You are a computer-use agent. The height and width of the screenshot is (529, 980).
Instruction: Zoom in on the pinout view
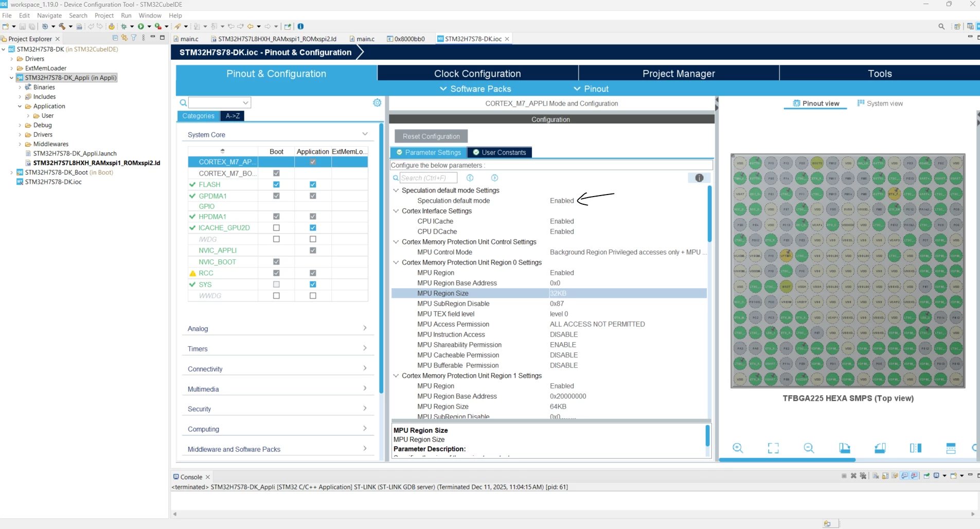point(738,448)
